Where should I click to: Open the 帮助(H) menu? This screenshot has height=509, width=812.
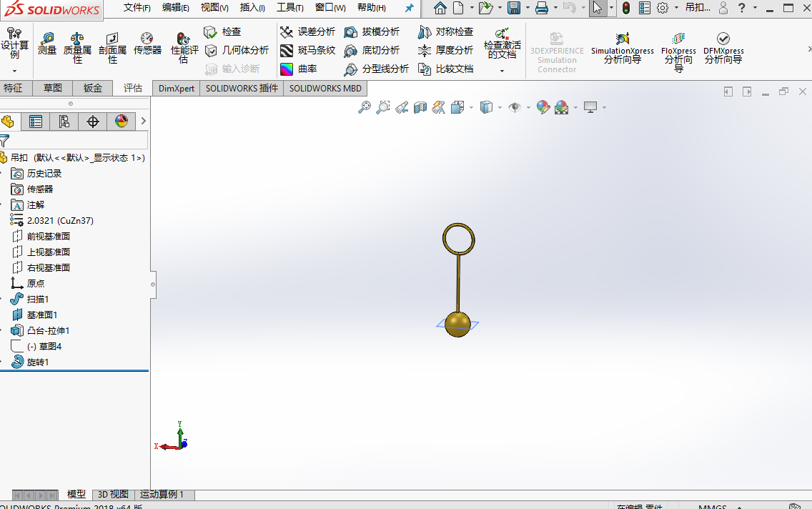[x=371, y=8]
